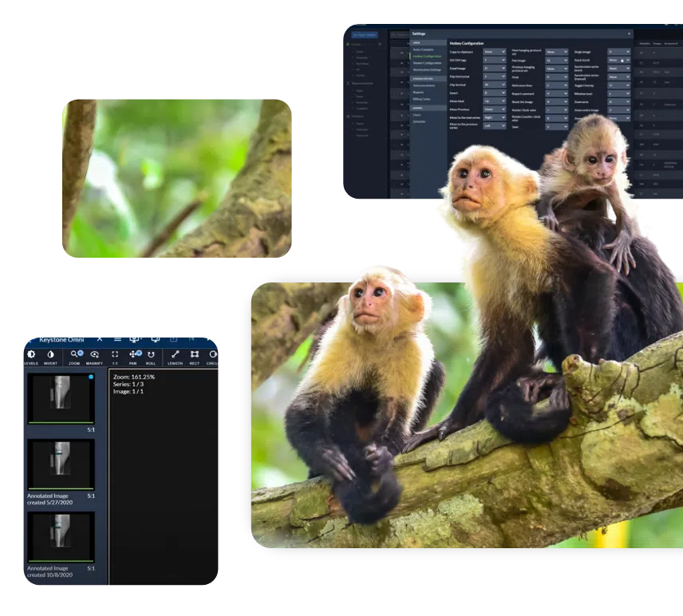Open the Reports page from the sidebar
This screenshot has height=616, width=683.
click(x=418, y=93)
